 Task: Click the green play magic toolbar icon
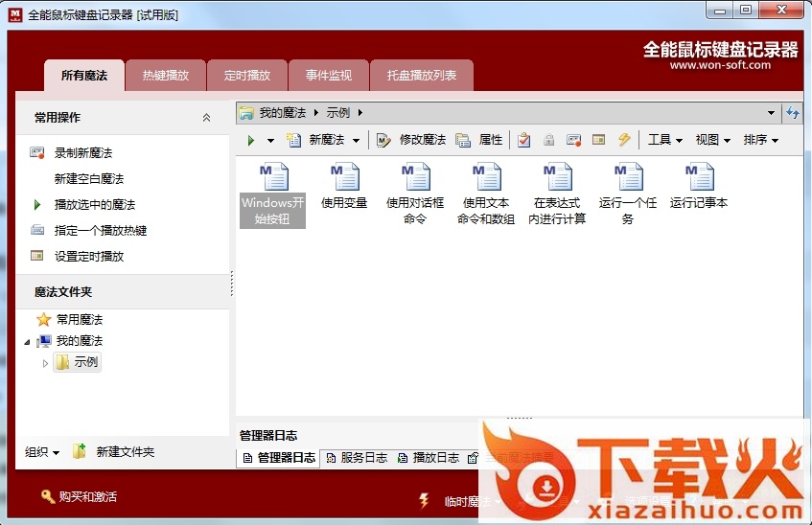[x=251, y=140]
